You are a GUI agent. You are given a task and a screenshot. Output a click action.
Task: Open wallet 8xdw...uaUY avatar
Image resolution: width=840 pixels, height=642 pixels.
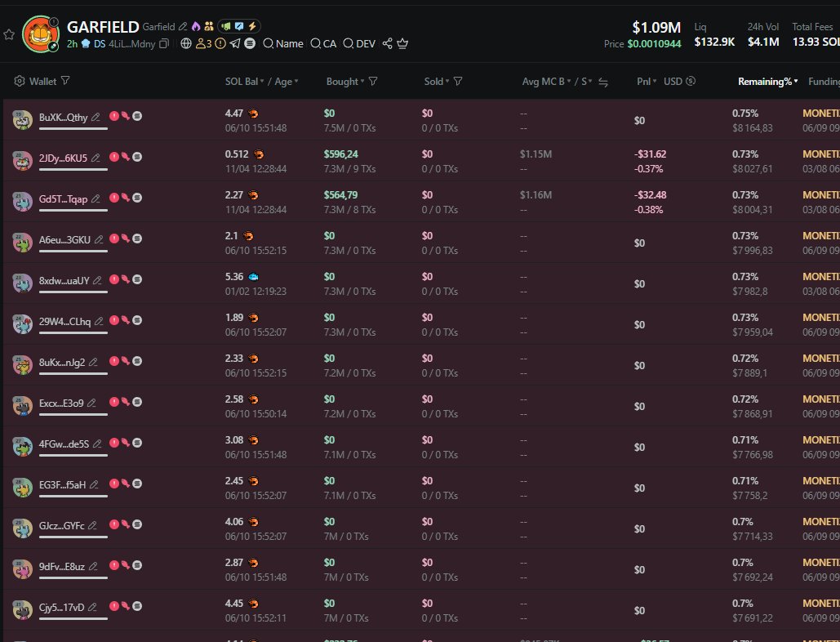(x=23, y=283)
